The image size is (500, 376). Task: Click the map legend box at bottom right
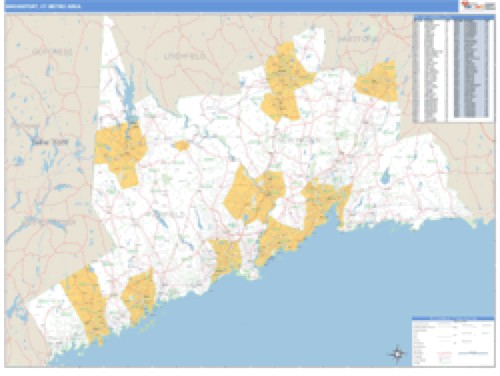tap(453, 341)
